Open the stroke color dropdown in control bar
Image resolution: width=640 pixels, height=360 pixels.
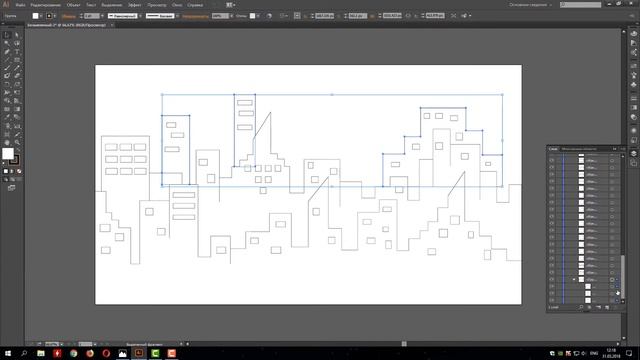pos(55,16)
